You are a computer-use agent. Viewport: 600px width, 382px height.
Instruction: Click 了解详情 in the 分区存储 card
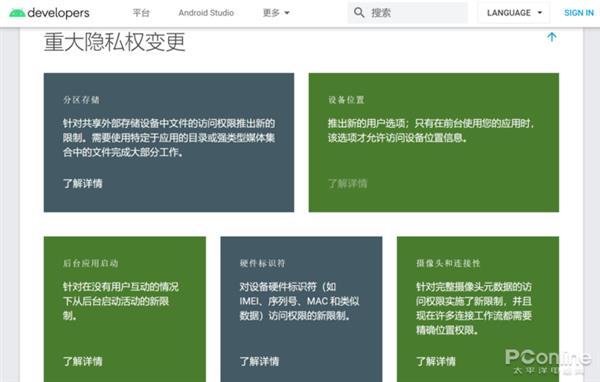(83, 183)
